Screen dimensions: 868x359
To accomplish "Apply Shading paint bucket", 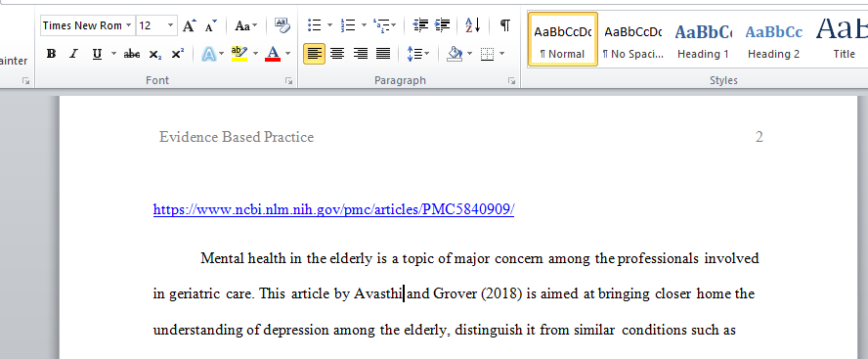I will coord(455,54).
